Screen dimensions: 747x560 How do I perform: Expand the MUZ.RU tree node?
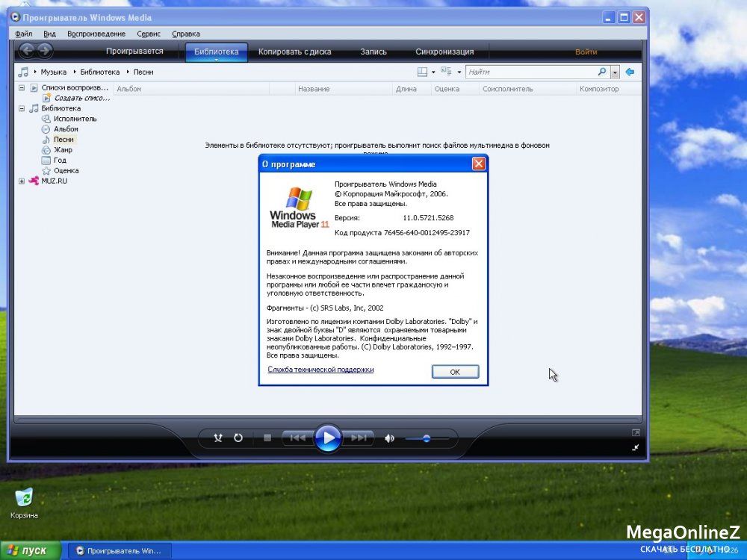click(x=22, y=181)
